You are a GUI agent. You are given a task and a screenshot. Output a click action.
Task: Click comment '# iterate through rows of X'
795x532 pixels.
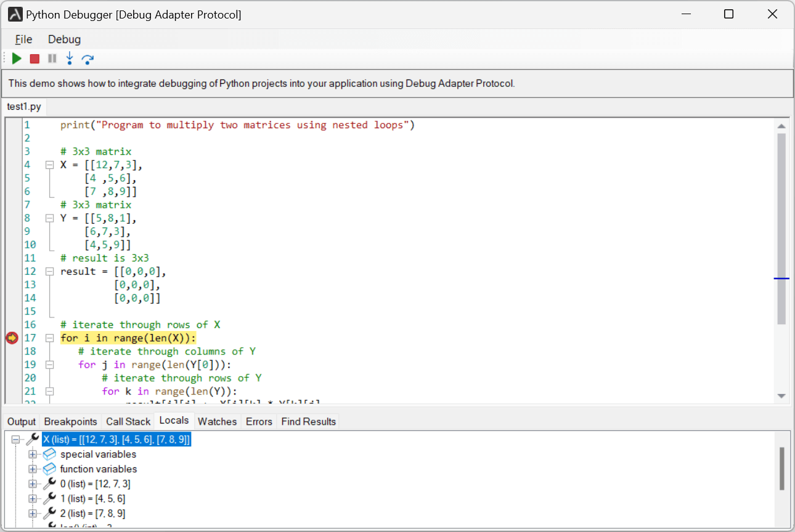[140, 325]
